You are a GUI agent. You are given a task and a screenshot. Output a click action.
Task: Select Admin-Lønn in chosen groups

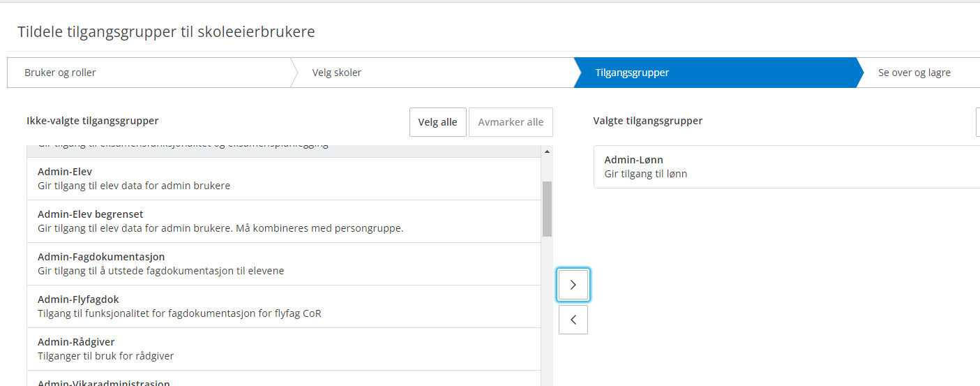[787, 167]
